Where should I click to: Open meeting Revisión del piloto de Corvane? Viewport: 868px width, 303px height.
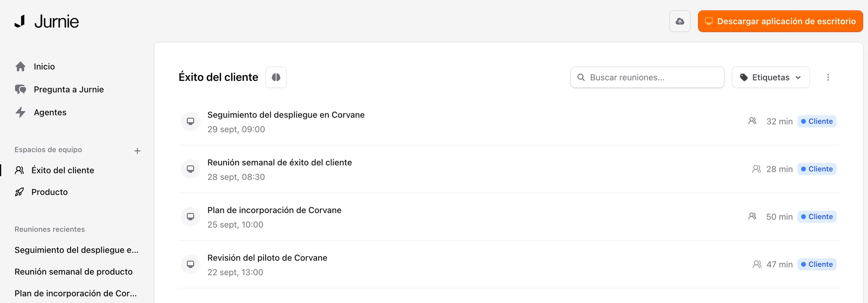coord(267,258)
